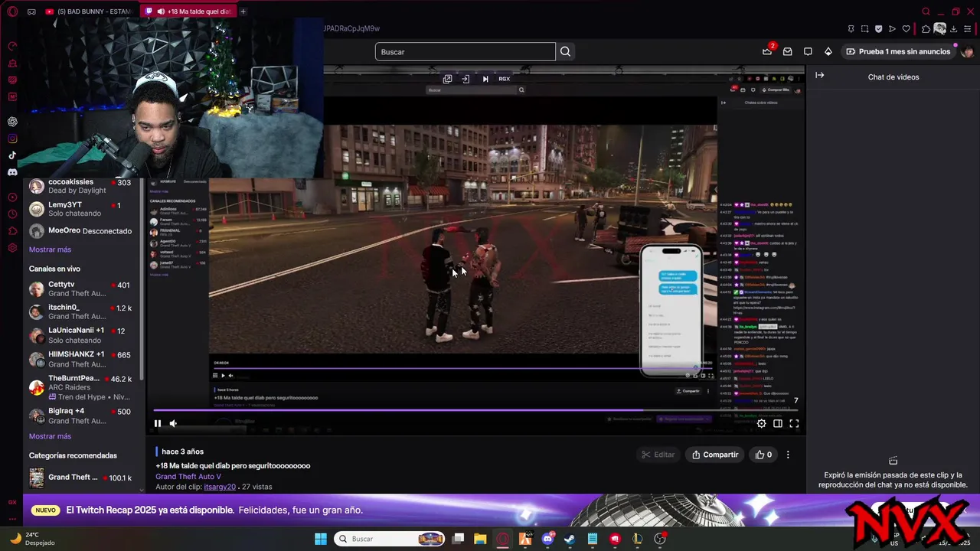The width and height of the screenshot is (980, 551).
Task: Click the Windows taskbar Buscar box
Action: point(390,539)
